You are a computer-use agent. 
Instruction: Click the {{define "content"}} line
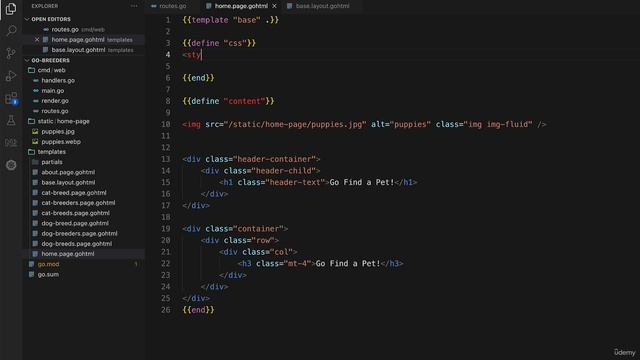pyautogui.click(x=228, y=101)
